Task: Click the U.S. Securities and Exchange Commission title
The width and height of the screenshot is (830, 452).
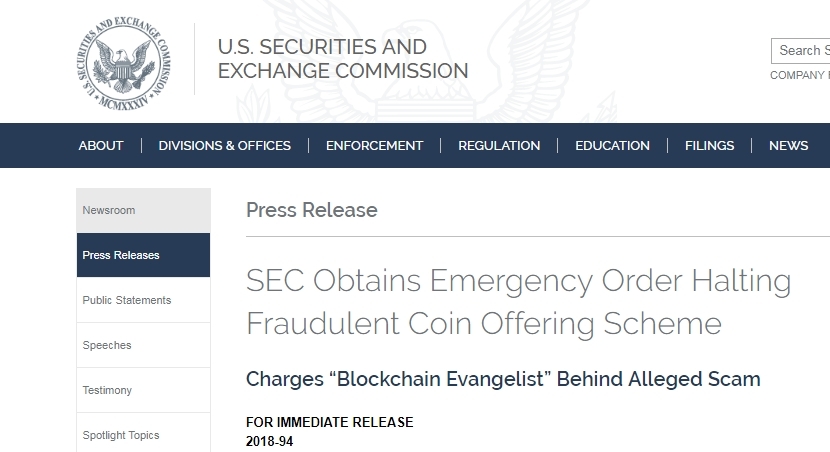Action: click(343, 59)
